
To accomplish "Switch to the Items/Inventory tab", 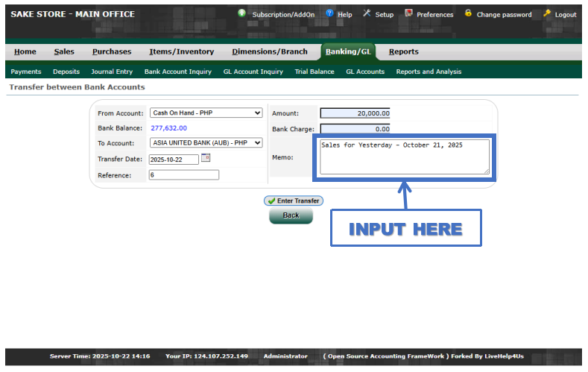I will click(181, 51).
